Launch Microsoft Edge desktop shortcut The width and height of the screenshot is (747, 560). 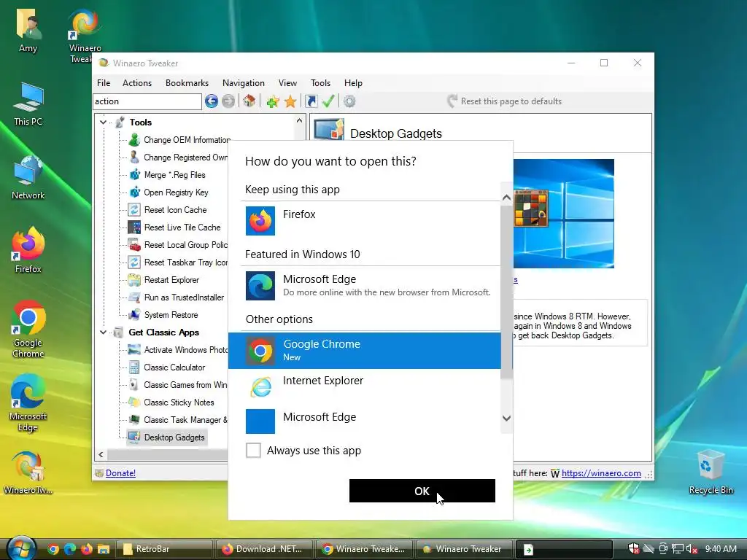[28, 402]
